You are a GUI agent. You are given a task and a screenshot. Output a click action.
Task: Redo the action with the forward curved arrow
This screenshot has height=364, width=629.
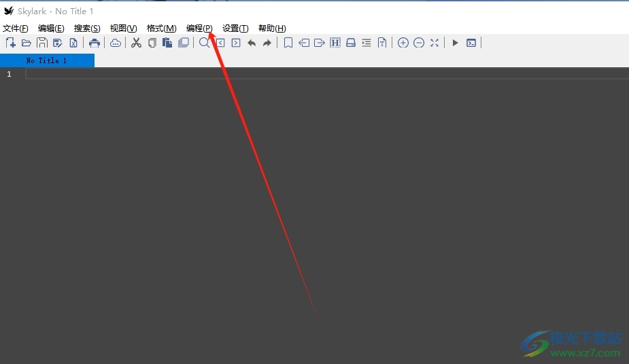pos(267,43)
